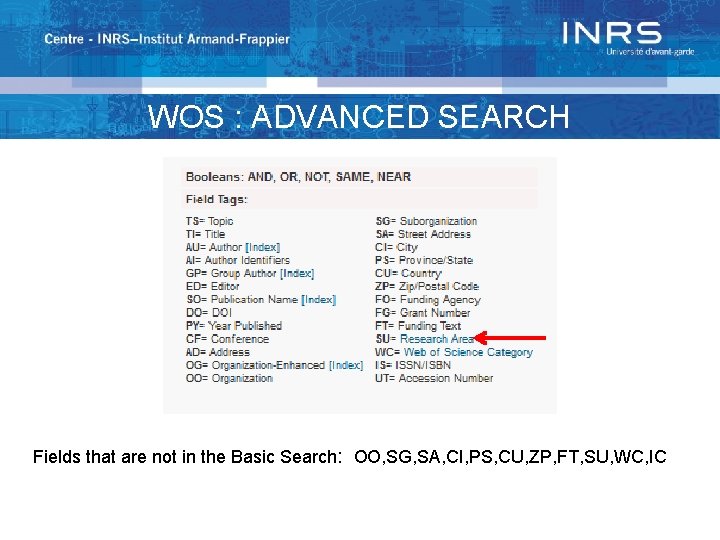The height and width of the screenshot is (540, 720).
Task: Select the "PS= Province/State" field tag
Action: 424,260
